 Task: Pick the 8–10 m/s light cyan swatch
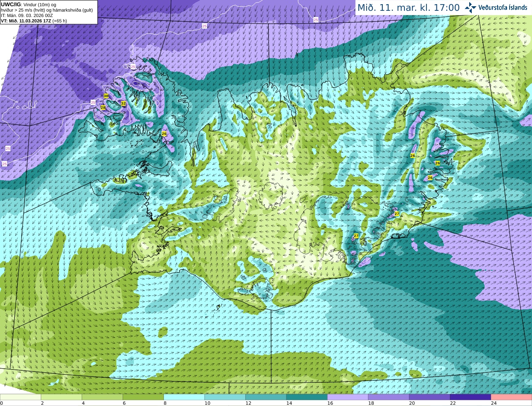click(184, 397)
